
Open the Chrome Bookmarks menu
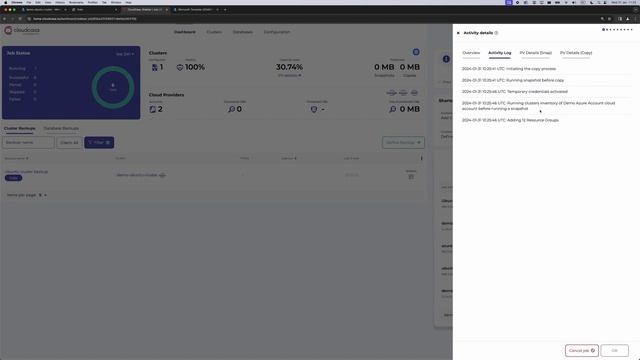(x=76, y=2)
